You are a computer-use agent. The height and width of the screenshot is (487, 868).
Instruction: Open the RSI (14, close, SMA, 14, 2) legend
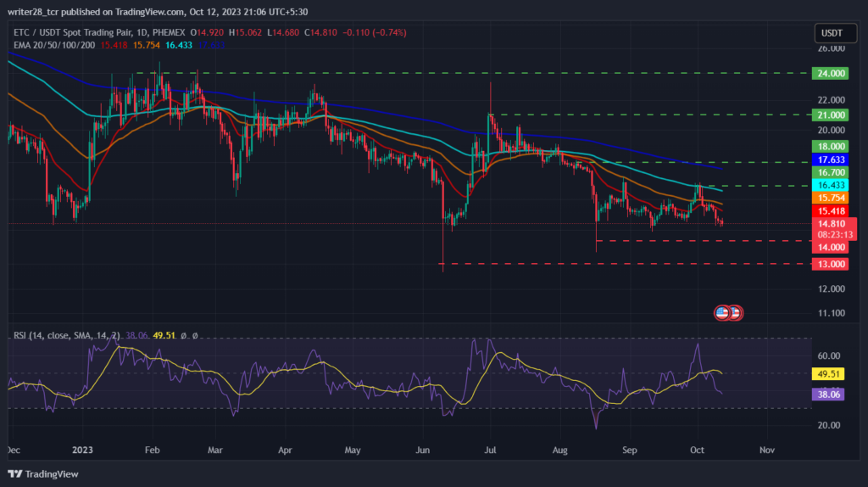[66, 336]
